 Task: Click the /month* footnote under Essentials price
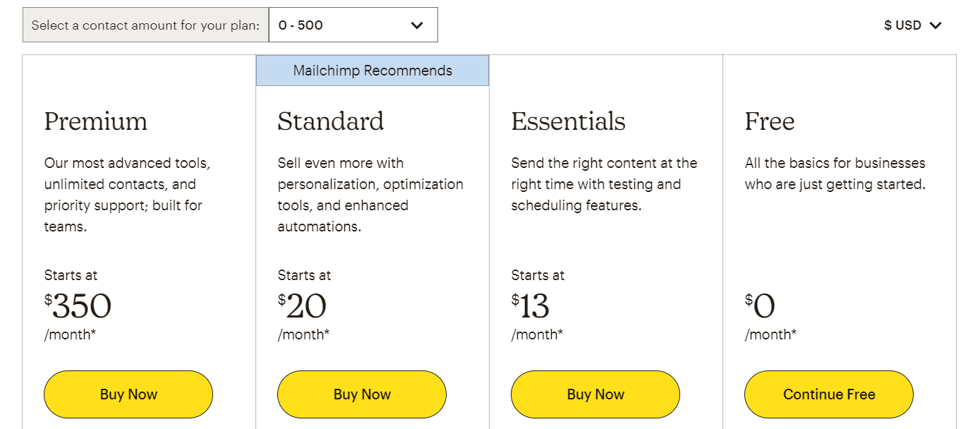pos(537,334)
